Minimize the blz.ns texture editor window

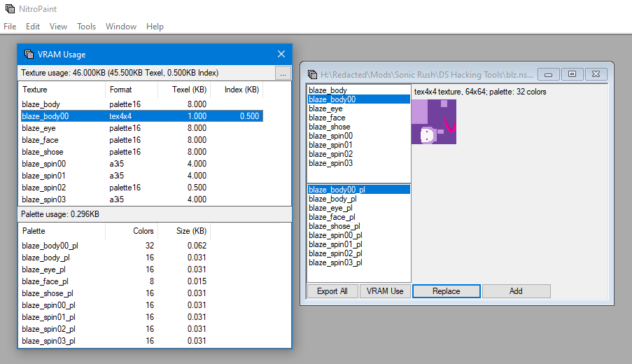pyautogui.click(x=548, y=74)
